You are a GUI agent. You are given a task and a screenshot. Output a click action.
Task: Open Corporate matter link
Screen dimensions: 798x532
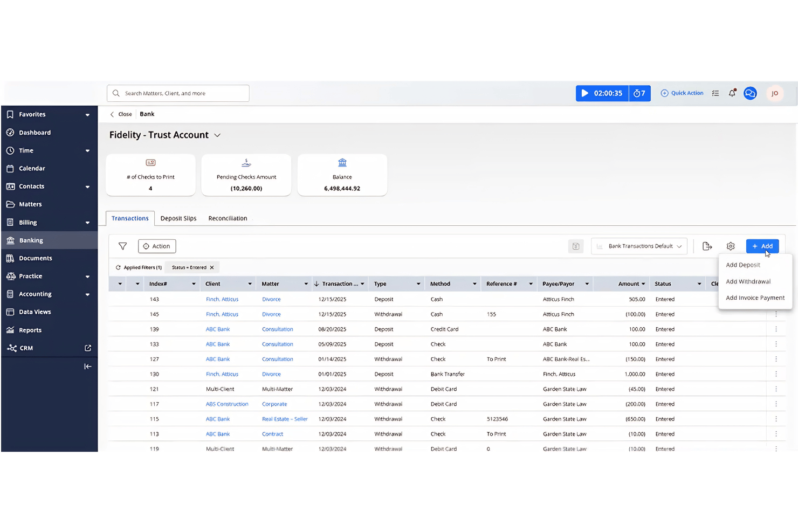click(274, 404)
